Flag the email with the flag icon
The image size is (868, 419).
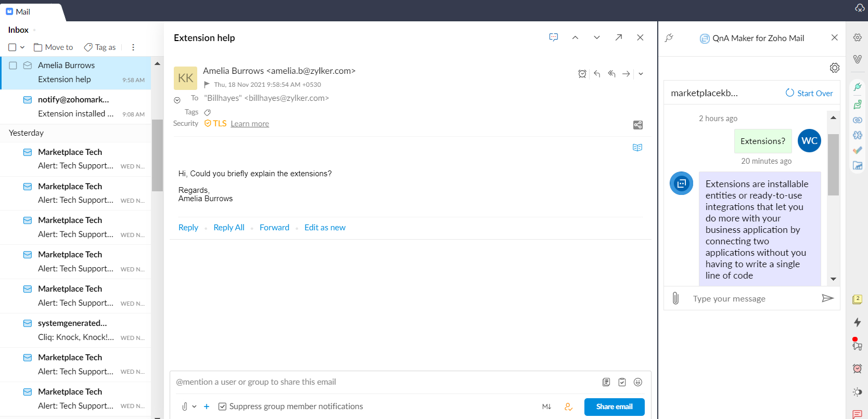[207, 84]
